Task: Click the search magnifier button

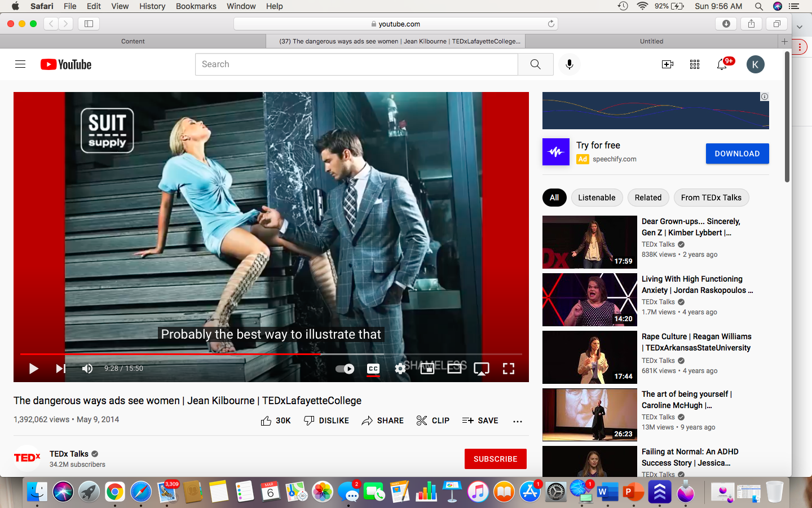Action: click(535, 64)
